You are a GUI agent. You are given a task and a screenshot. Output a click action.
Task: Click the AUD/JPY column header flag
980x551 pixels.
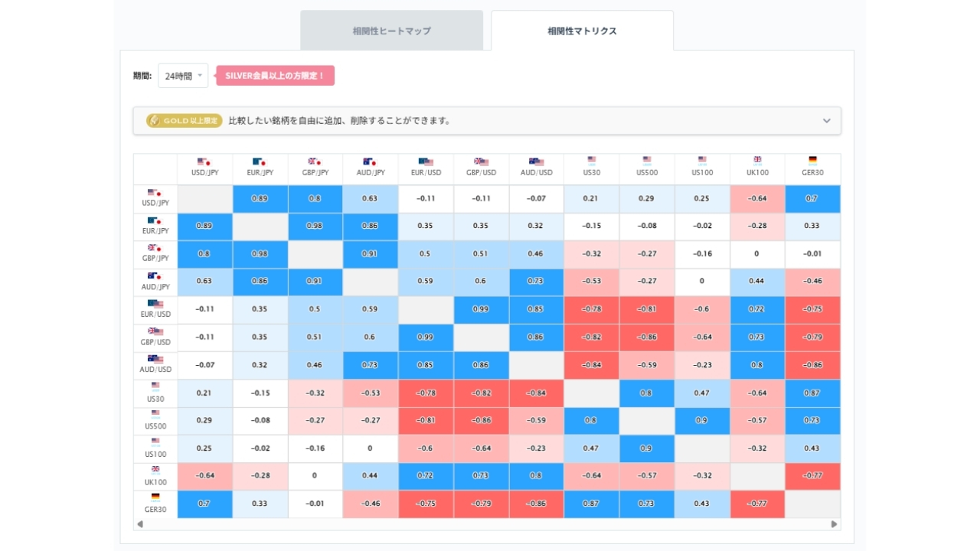point(370,161)
